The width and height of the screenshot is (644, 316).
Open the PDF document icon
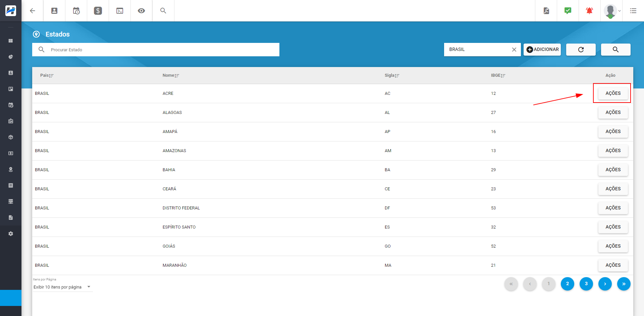(546, 11)
